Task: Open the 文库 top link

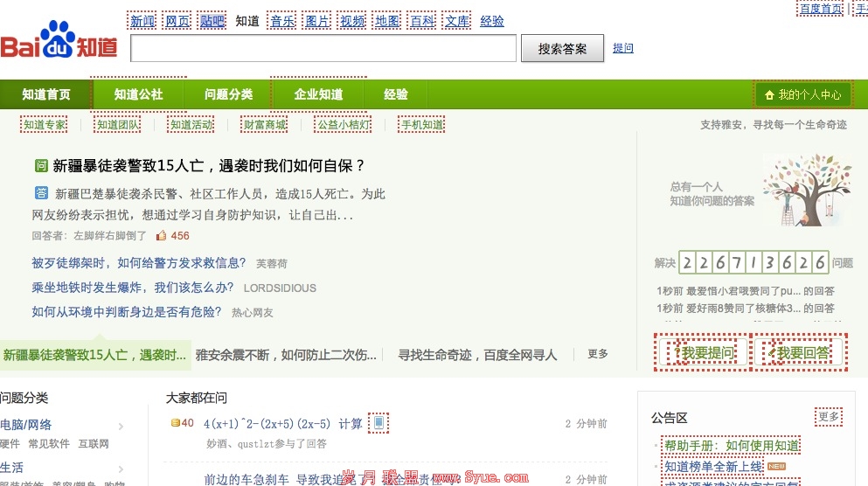Action: (457, 22)
